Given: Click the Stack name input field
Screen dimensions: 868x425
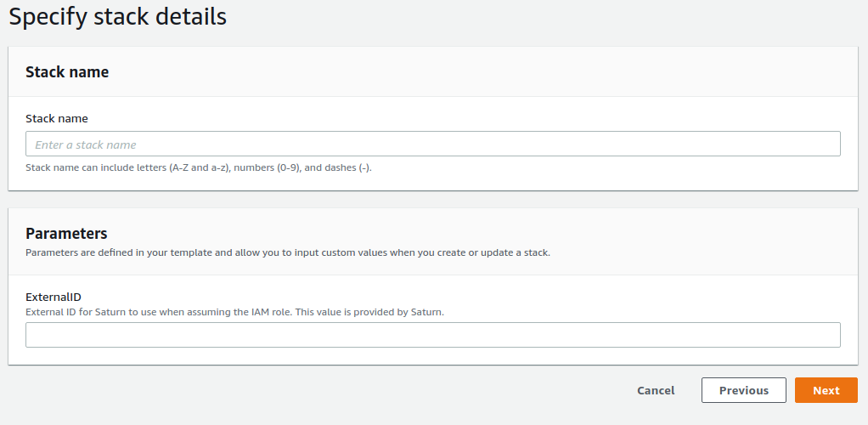Looking at the screenshot, I should [x=433, y=144].
